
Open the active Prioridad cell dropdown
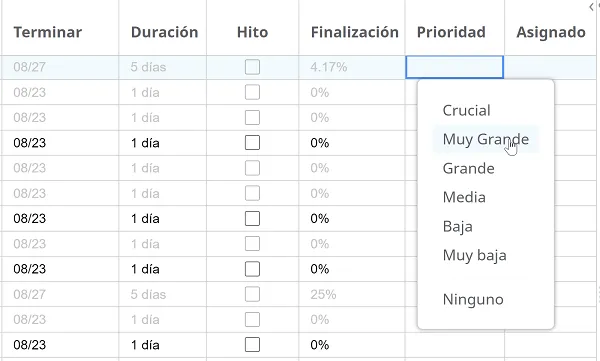pos(455,67)
